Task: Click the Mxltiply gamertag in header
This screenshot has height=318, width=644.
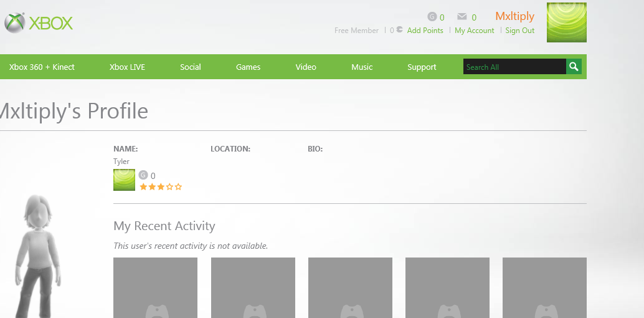Action: click(x=514, y=16)
